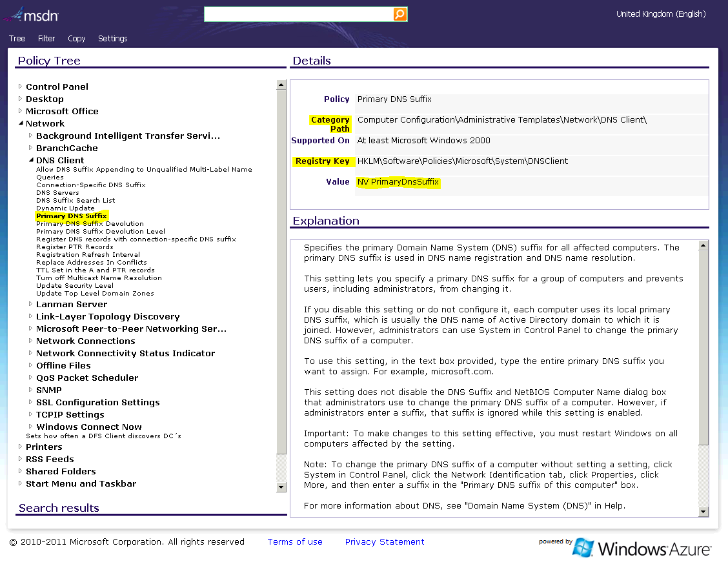Viewport: 728px width, 566px height.
Task: Select Replace Addresses In Conflicts policy
Action: 92,262
